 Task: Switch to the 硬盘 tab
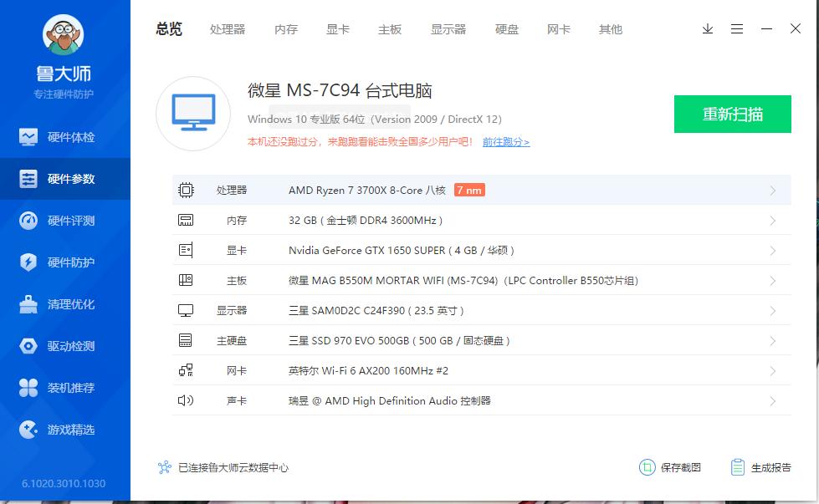[507, 29]
